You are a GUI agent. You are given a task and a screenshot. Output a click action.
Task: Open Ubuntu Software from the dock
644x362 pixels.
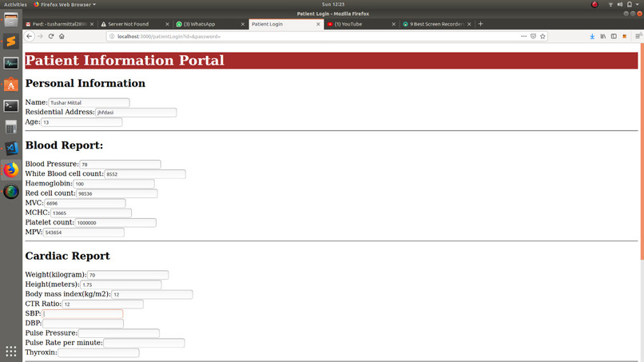(x=11, y=85)
